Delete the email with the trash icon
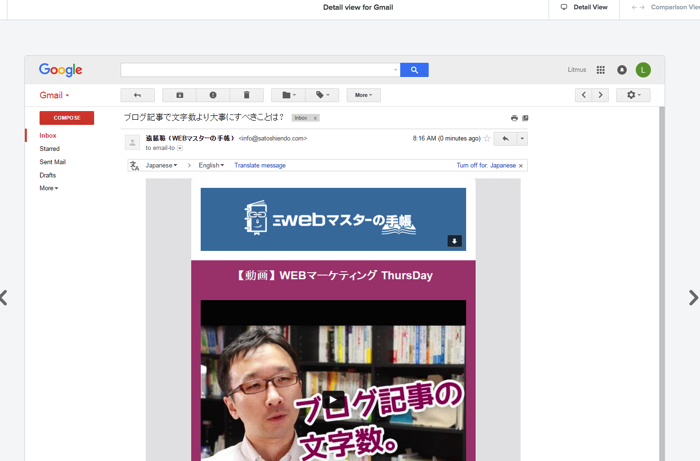Screen dimensions: 700x461 [247, 95]
